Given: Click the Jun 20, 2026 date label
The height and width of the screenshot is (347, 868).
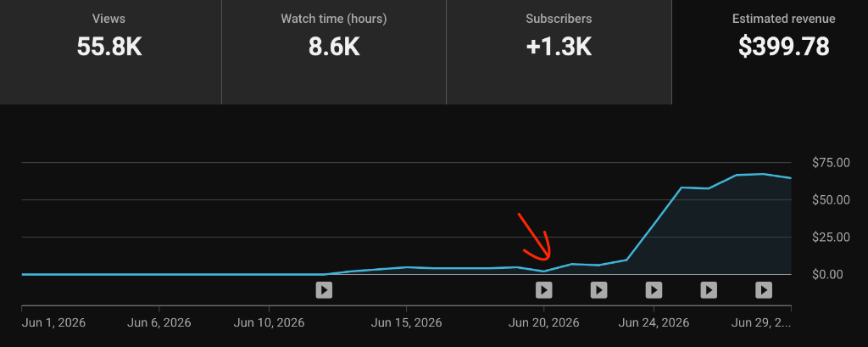Looking at the screenshot, I should click(x=543, y=322).
